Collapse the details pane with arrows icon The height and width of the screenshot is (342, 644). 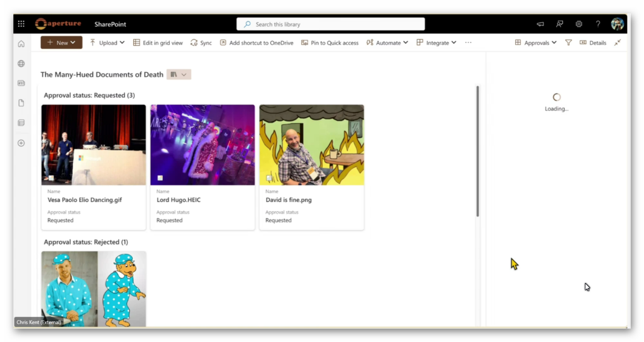coord(618,43)
